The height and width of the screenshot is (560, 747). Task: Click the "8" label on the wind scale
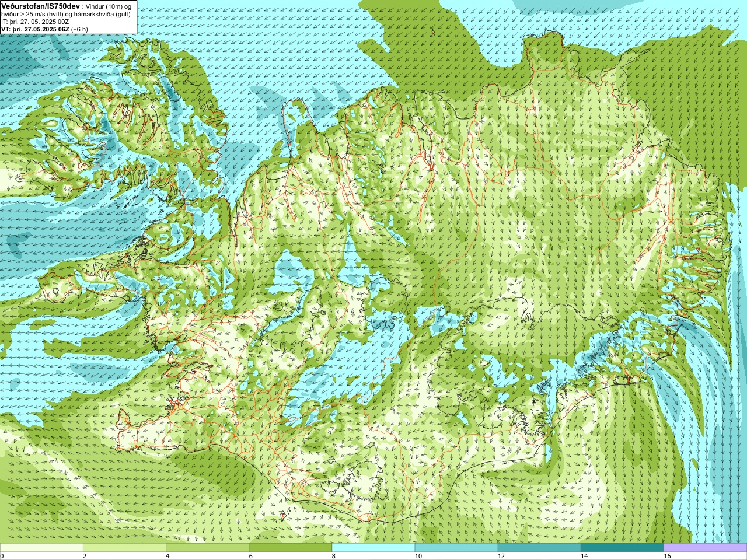(334, 556)
